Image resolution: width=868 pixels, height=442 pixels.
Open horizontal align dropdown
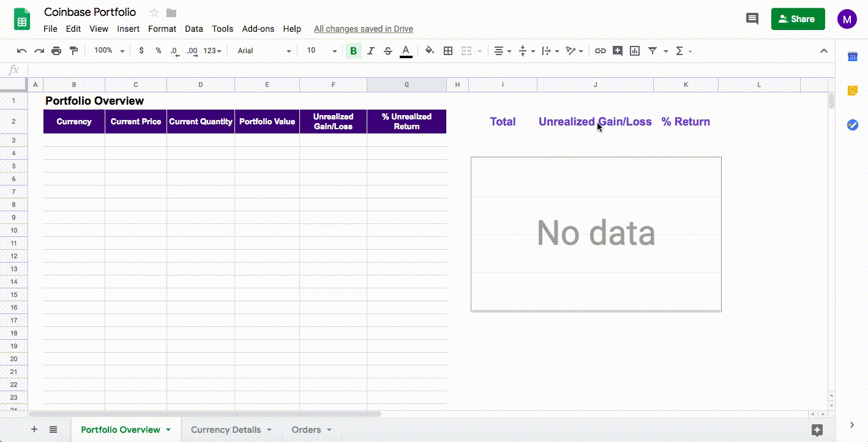[503, 51]
